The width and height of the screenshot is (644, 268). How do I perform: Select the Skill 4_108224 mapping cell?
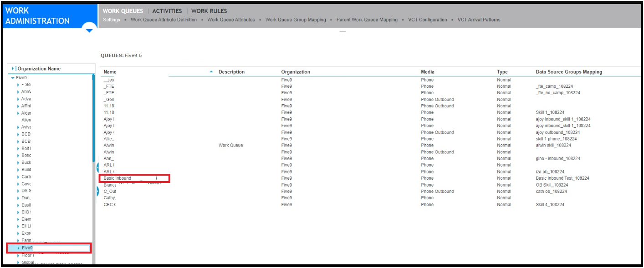[550, 205]
